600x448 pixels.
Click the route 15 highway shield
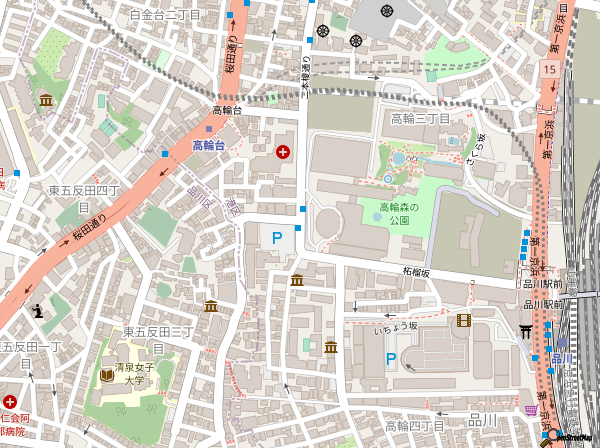pyautogui.click(x=549, y=68)
